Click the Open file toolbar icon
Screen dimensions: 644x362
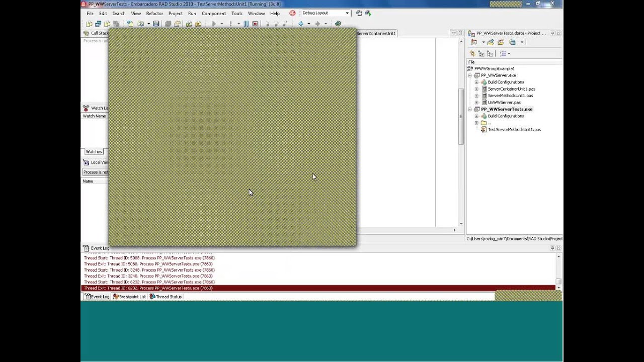pos(140,24)
